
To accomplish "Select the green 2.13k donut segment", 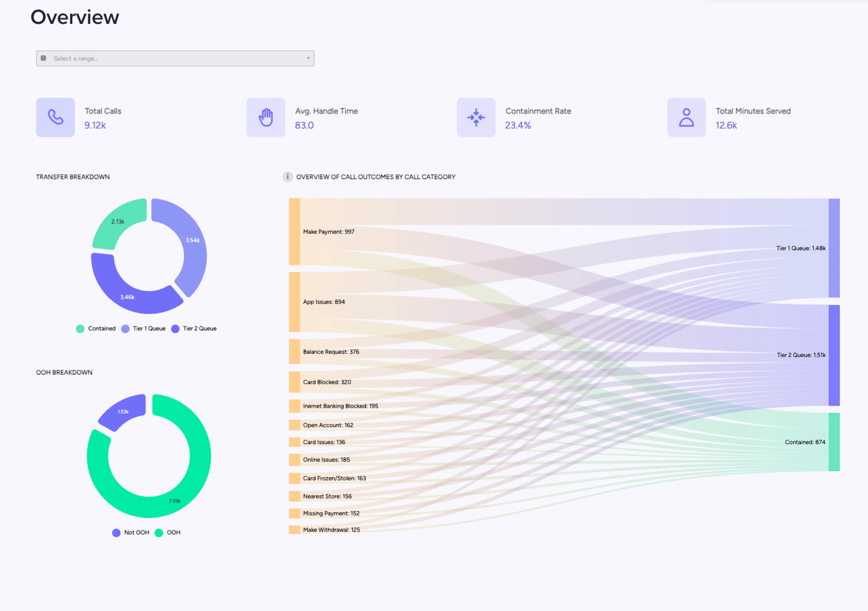I will (x=118, y=222).
